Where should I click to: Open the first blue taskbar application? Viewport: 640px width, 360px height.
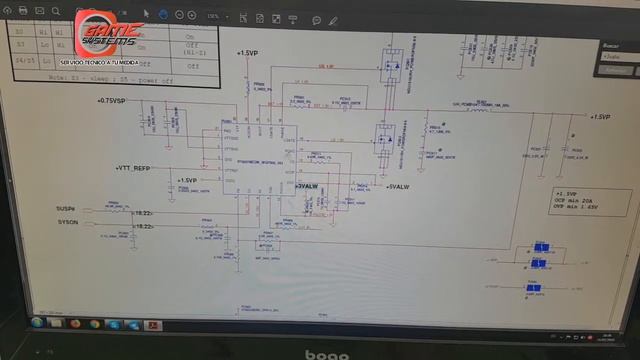[x=114, y=325]
